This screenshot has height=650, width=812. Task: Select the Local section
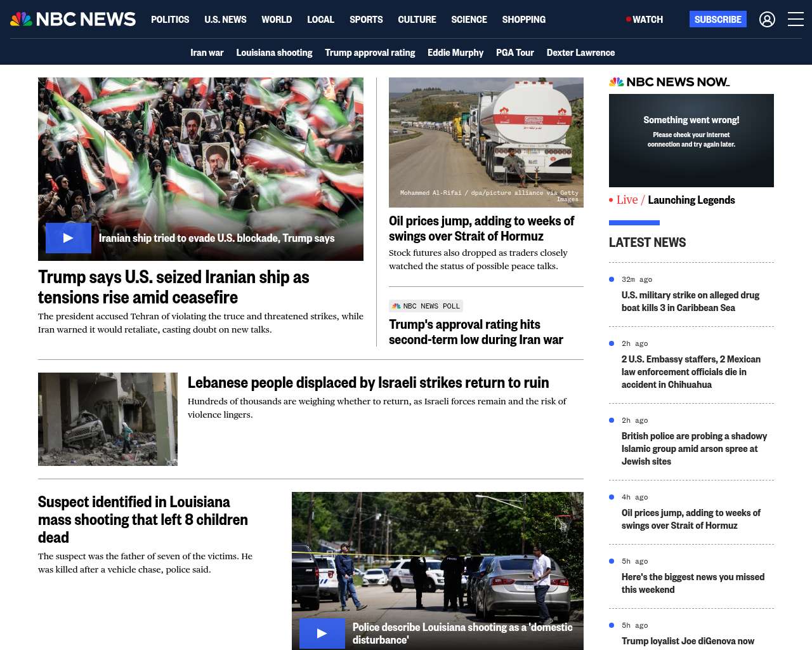pos(320,20)
